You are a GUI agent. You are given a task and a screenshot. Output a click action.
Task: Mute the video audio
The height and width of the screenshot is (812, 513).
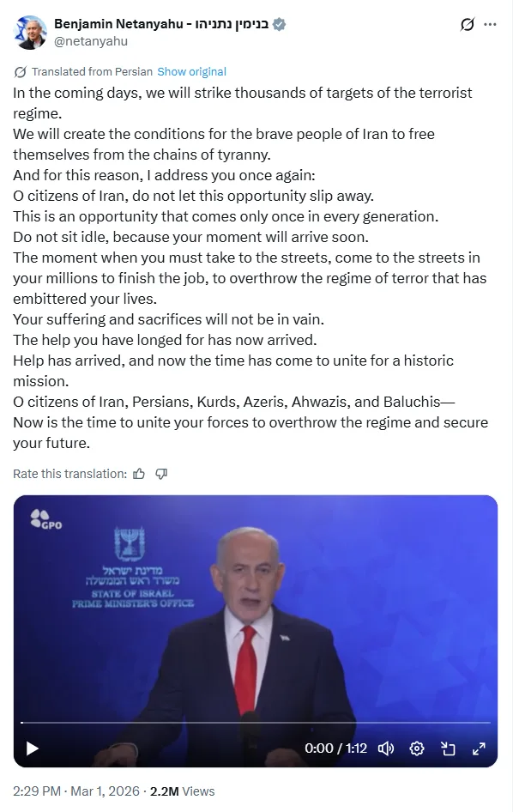tap(386, 748)
